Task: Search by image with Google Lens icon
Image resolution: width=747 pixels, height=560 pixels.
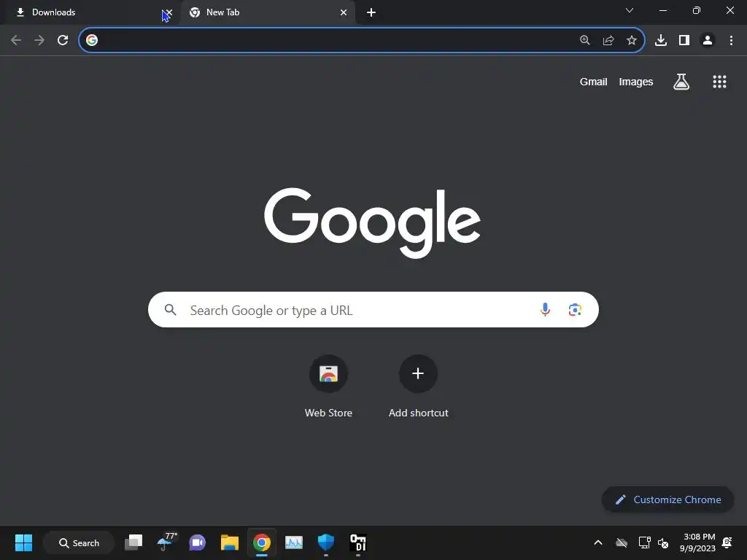Action: coord(575,309)
